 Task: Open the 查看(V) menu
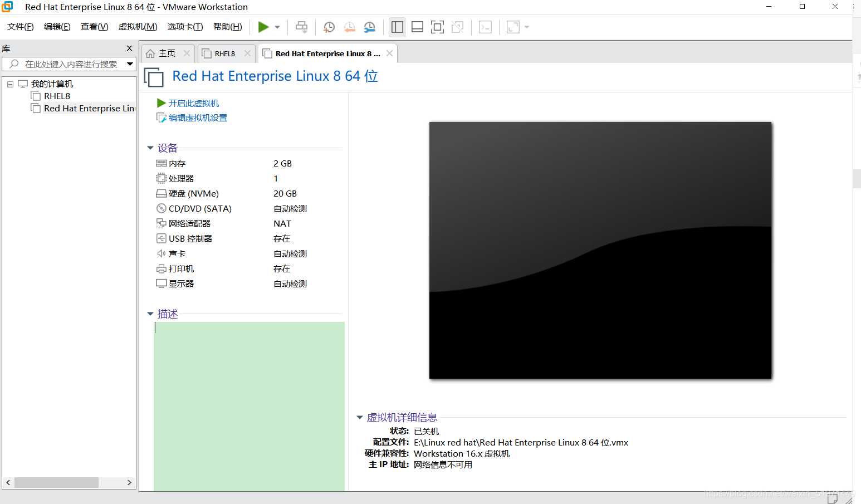[x=95, y=27]
